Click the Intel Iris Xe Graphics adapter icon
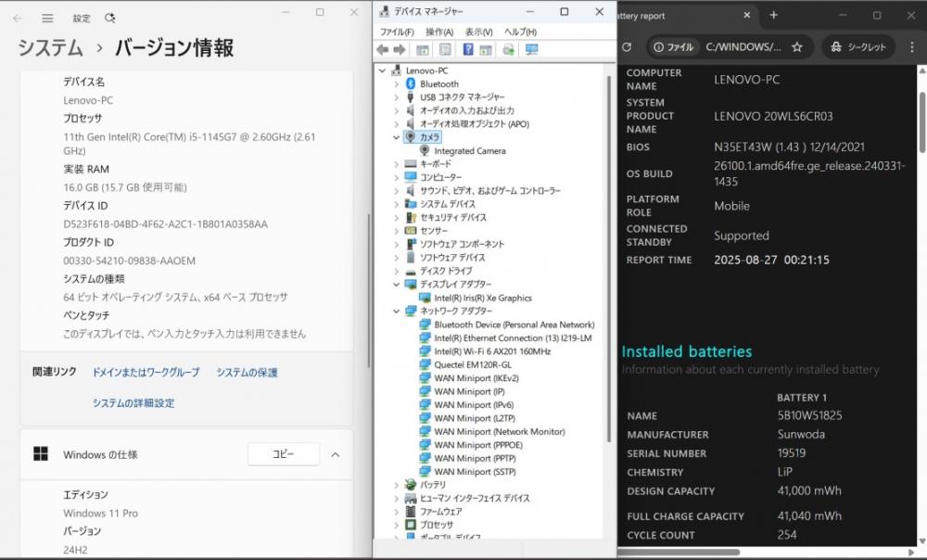The width and height of the screenshot is (927, 560). tap(425, 298)
